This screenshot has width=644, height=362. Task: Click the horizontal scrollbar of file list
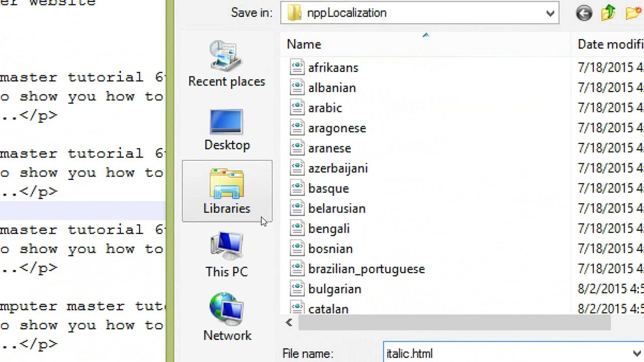coord(454,323)
